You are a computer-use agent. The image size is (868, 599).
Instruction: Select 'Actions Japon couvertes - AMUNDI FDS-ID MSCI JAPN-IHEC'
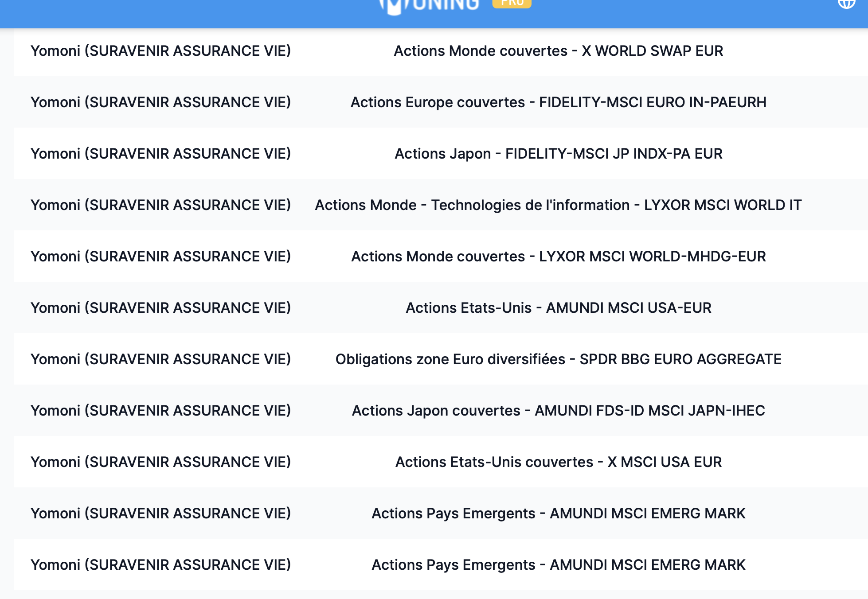tap(558, 411)
